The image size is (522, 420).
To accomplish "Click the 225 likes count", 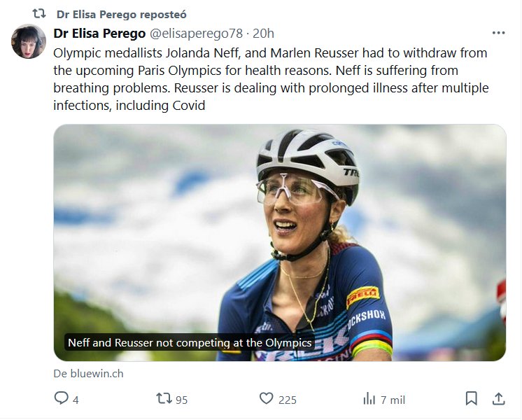I will (x=287, y=400).
